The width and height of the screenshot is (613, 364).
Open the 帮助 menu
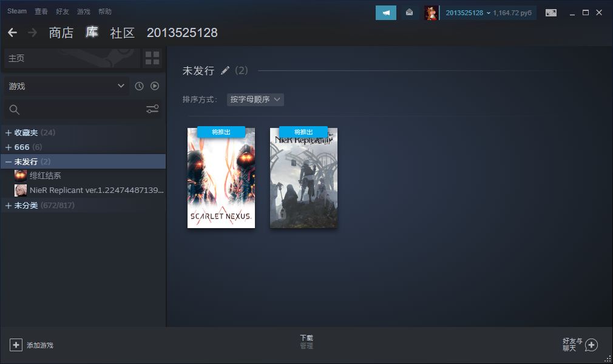tap(105, 12)
